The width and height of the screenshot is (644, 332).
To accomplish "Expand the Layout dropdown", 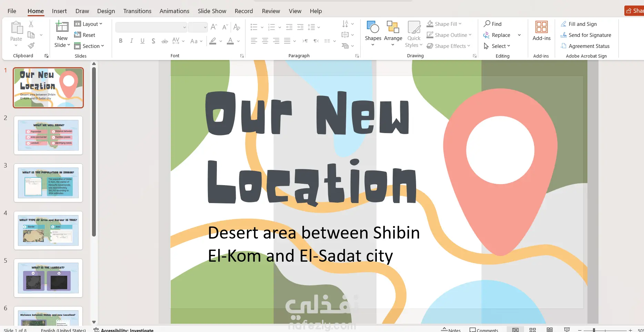I will [88, 24].
